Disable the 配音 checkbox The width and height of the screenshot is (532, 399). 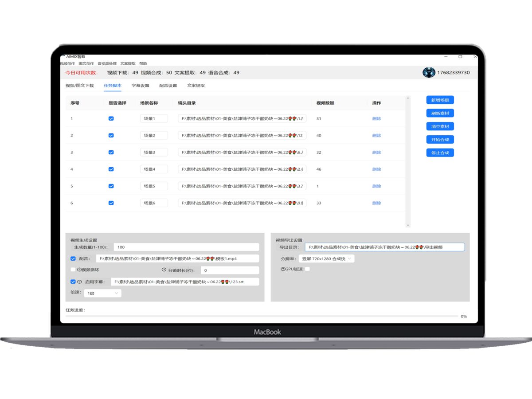(x=73, y=258)
